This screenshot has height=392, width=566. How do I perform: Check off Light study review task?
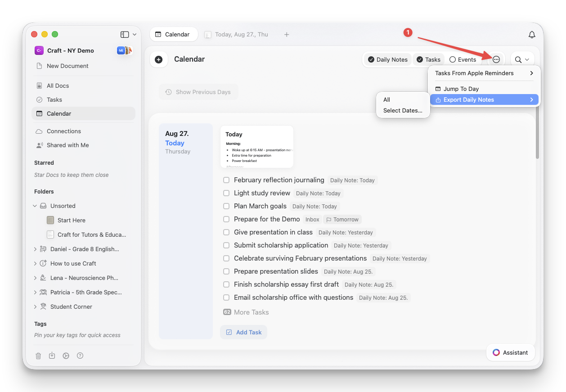pyautogui.click(x=226, y=193)
